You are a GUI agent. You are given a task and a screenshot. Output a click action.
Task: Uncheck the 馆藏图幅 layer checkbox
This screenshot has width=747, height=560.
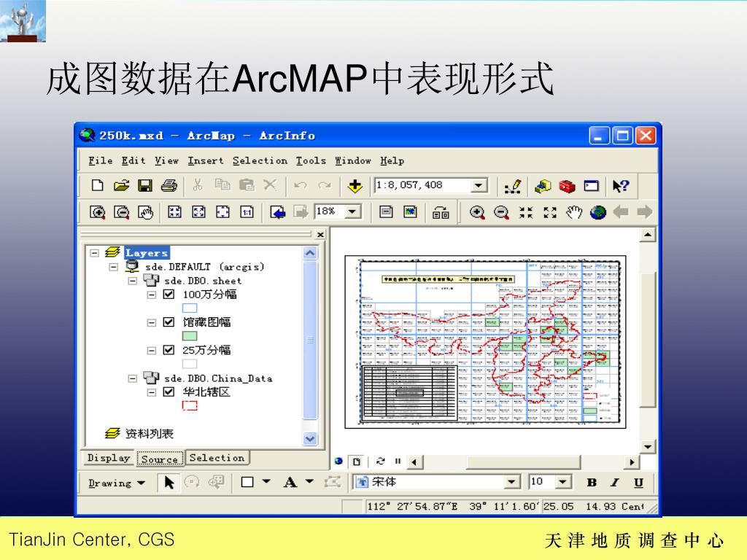(x=169, y=322)
